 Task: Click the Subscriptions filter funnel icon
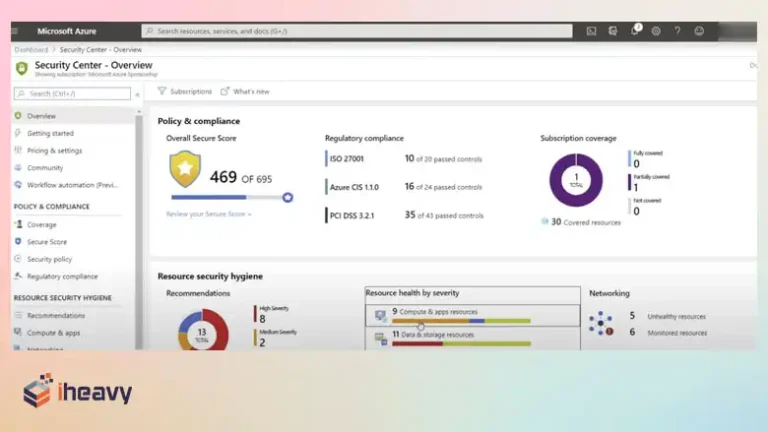pos(162,92)
